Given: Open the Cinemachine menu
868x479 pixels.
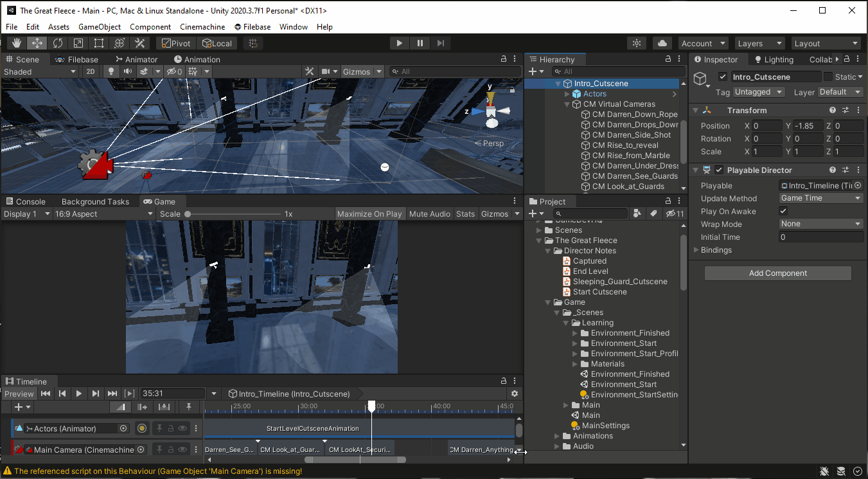Looking at the screenshot, I should click(x=202, y=26).
